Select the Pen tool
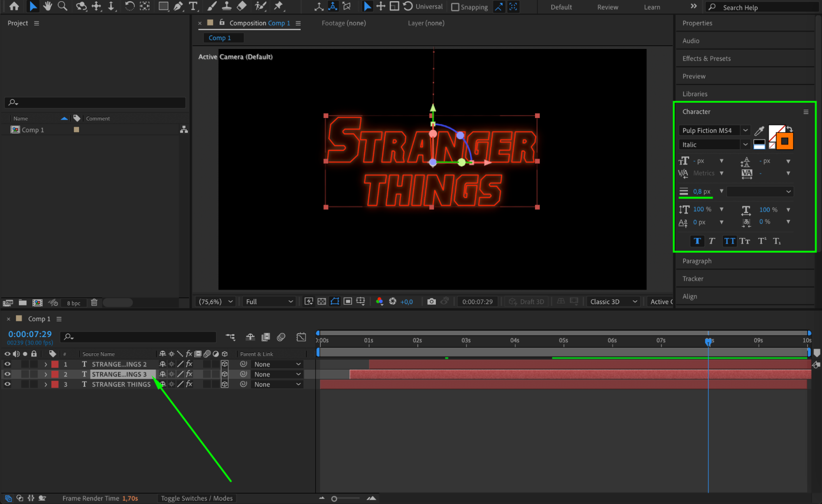The height and width of the screenshot is (504, 822). click(178, 6)
